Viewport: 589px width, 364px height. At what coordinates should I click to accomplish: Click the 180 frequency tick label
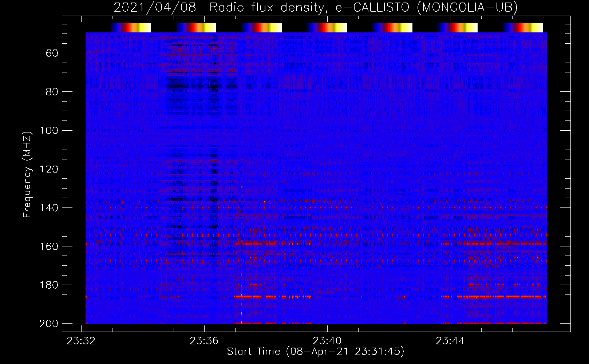(49, 285)
